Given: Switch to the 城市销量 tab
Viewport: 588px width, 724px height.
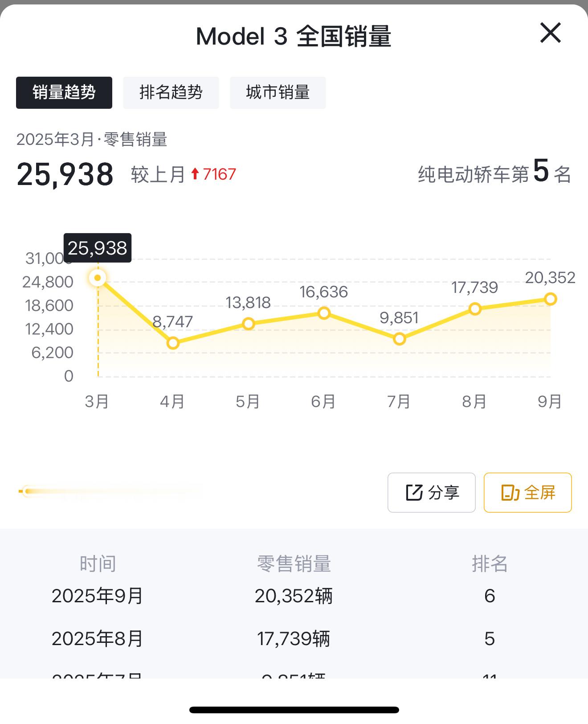Looking at the screenshot, I should click(278, 93).
